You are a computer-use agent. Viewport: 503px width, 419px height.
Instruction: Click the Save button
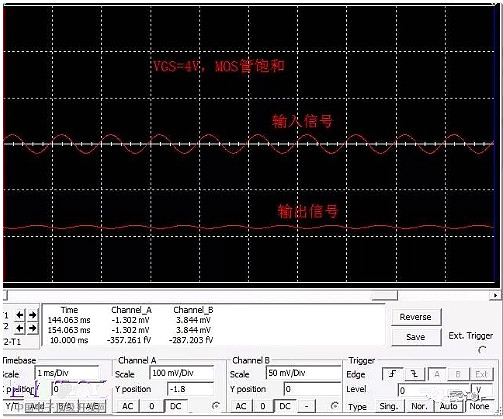416,337
